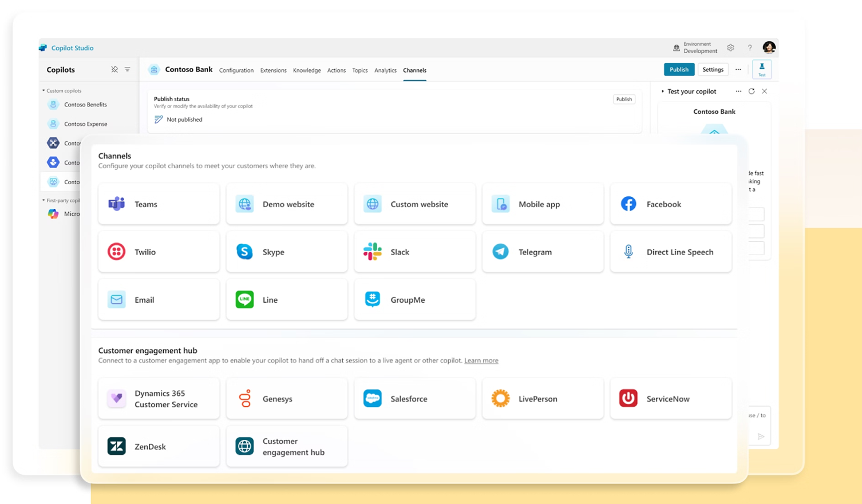This screenshot has width=862, height=504.
Task: Click Publish in Publish status card
Action: 624,99
